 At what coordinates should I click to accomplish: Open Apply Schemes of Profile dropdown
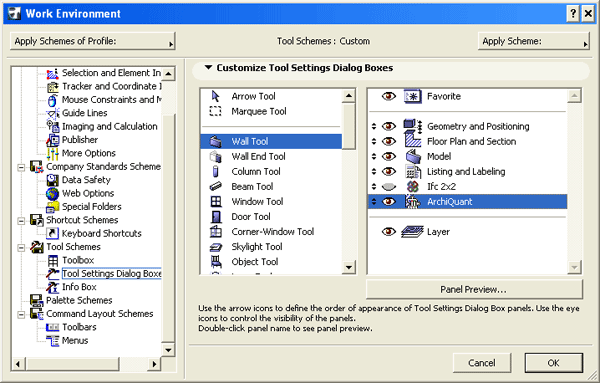point(93,41)
